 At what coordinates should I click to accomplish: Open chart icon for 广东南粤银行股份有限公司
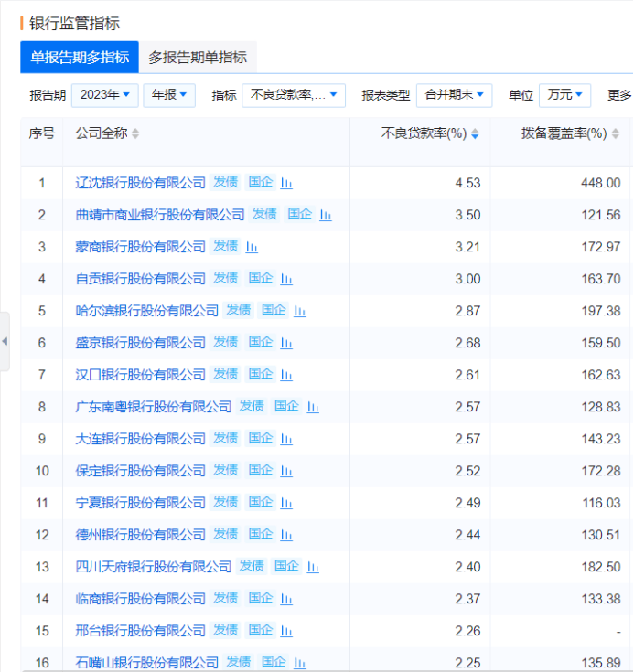(313, 407)
